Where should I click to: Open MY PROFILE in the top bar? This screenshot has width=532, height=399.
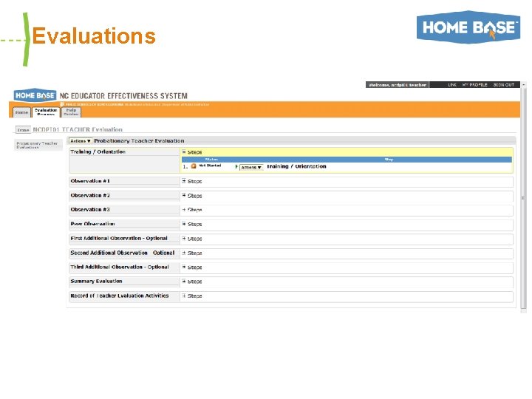[x=474, y=85]
